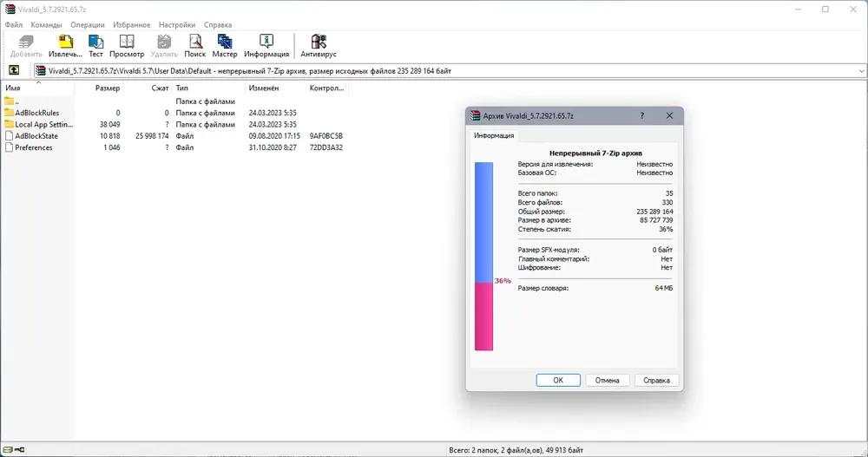Click the drive icon in status bar
Image resolution: width=868 pixels, height=457 pixels.
point(8,450)
